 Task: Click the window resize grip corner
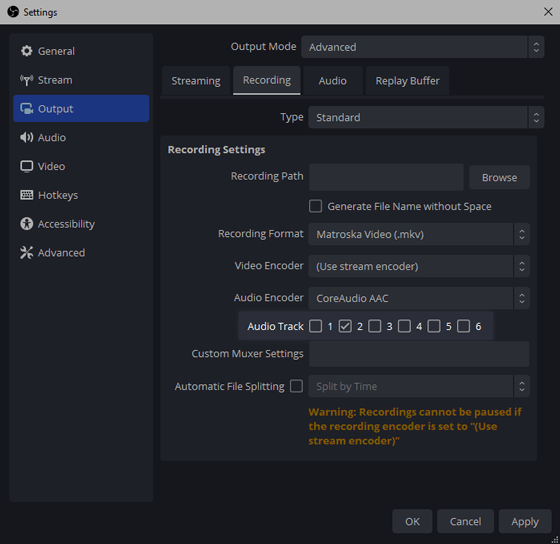[x=555, y=539]
